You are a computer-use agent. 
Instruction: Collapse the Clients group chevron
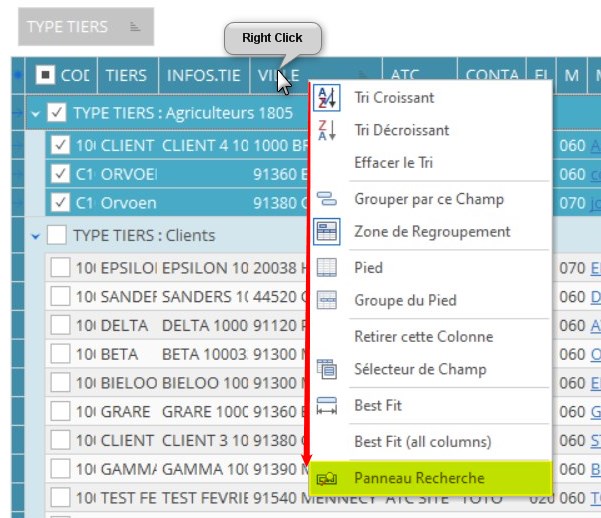[x=36, y=236]
